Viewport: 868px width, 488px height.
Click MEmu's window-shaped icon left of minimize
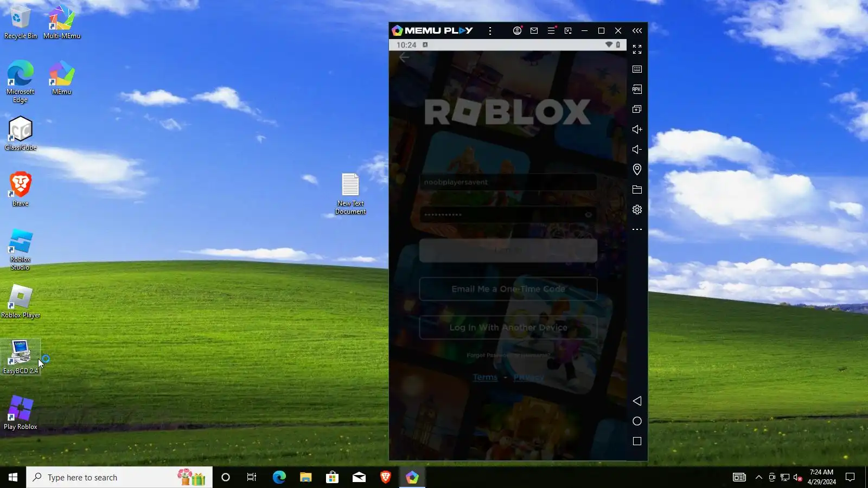[x=568, y=31]
